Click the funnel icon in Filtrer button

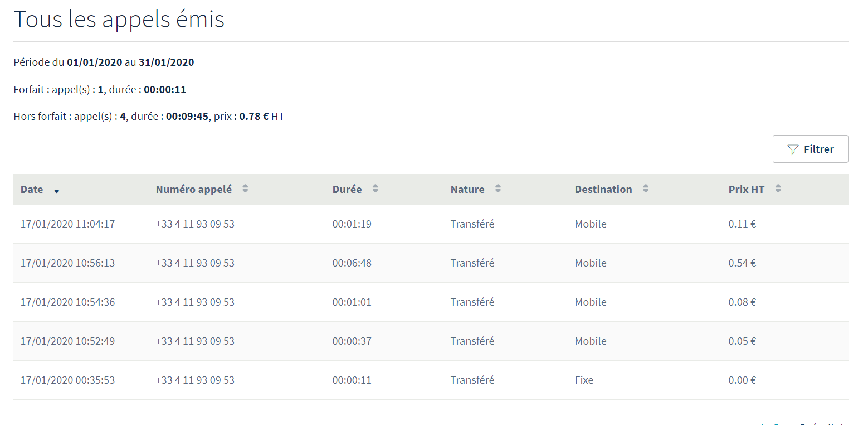click(793, 149)
